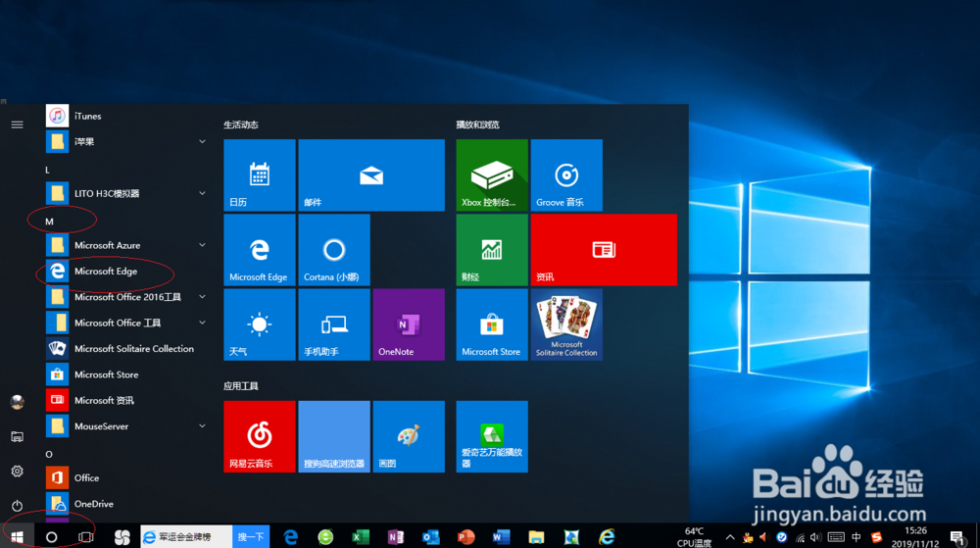The height and width of the screenshot is (548, 980).
Task: Launch the Xbox console tile
Action: (x=492, y=174)
